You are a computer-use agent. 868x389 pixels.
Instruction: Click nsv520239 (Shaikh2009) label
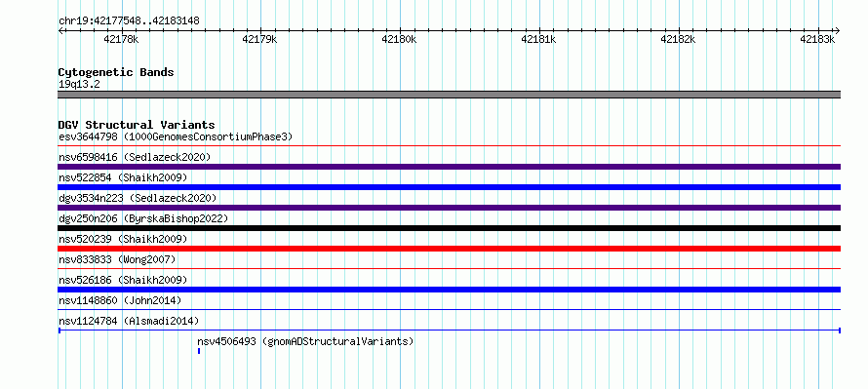tap(123, 239)
